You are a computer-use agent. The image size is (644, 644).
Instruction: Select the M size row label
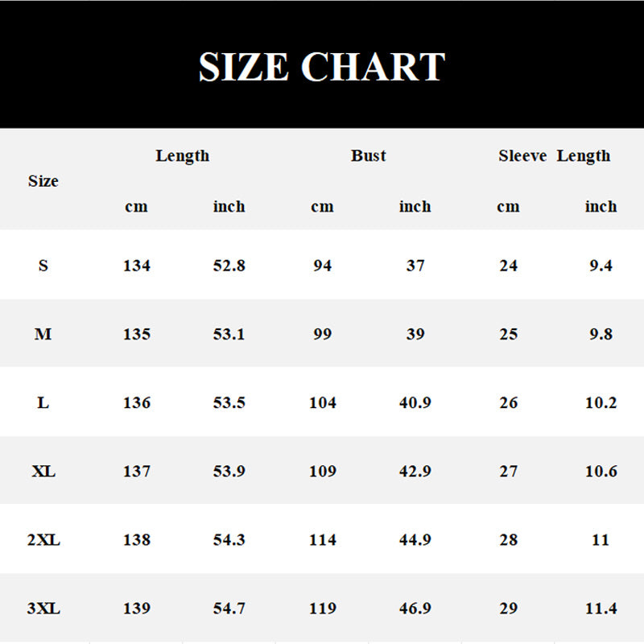click(x=43, y=334)
